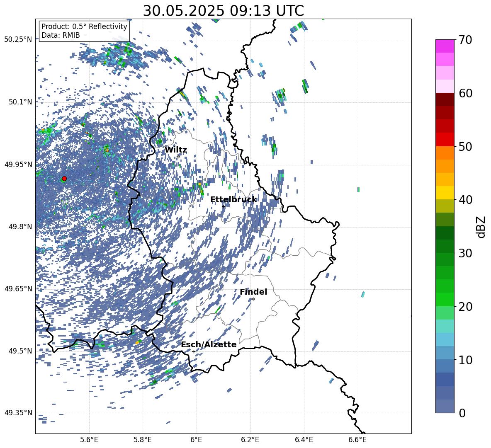Click the dBZ colorbar axis label

pos(481,227)
